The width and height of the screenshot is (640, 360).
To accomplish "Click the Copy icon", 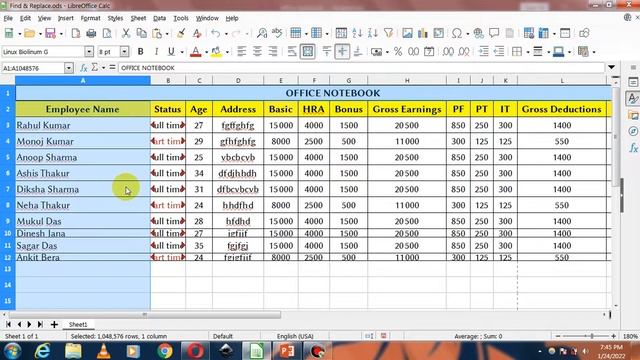I will coord(142,33).
